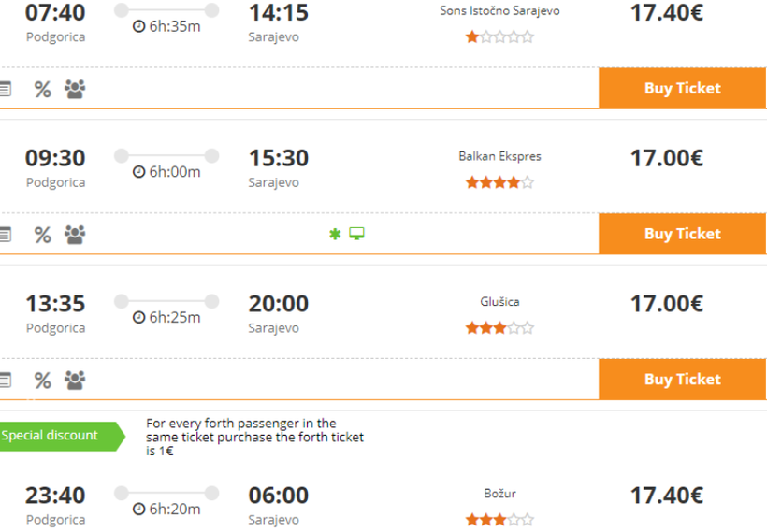Image resolution: width=767 pixels, height=532 pixels.
Task: Click the green air-conditioning asterisk icon
Action: (334, 234)
